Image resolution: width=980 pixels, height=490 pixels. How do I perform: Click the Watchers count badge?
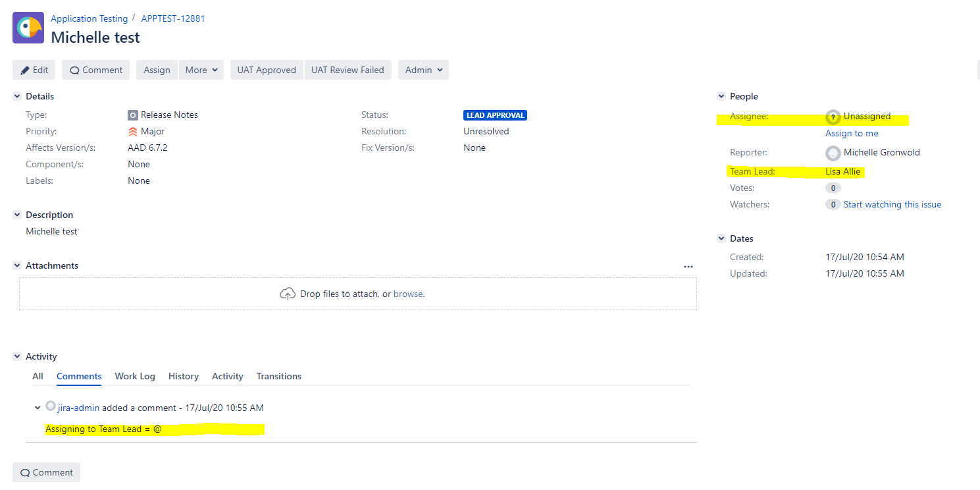pyautogui.click(x=833, y=205)
